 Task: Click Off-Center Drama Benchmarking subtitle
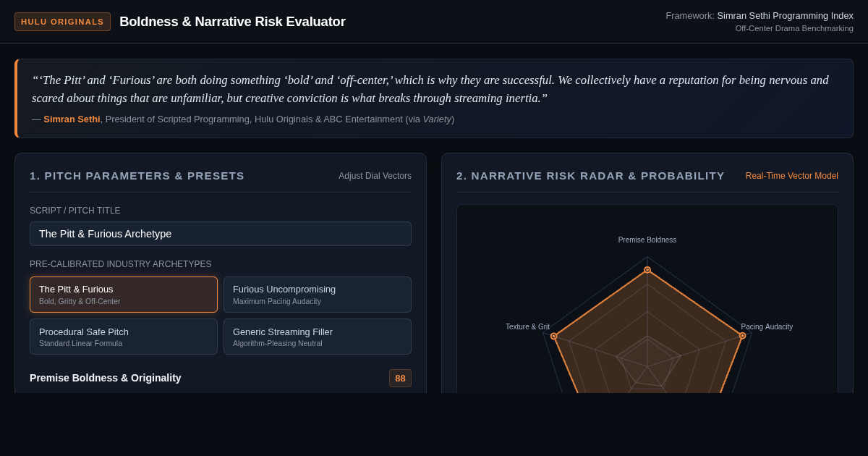[794, 28]
